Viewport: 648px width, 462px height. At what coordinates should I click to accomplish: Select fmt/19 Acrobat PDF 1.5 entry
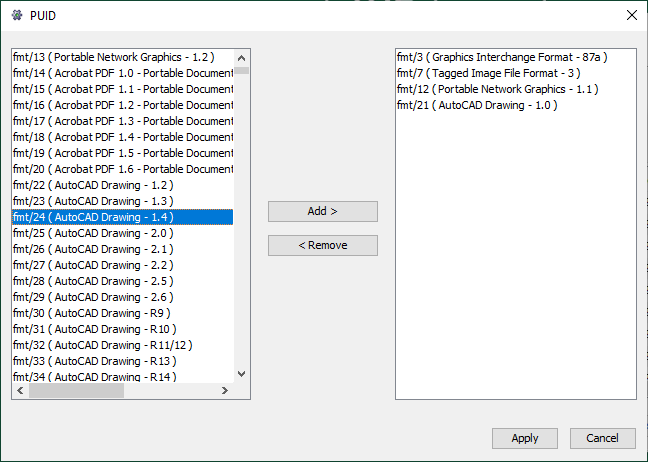123,153
